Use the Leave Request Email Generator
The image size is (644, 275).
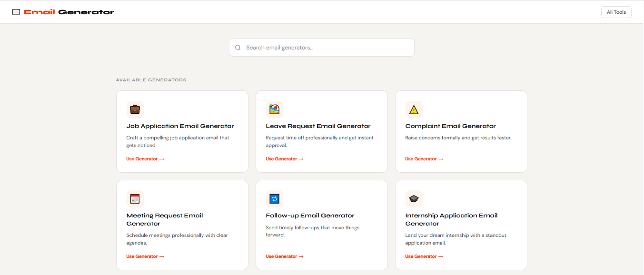tap(285, 158)
